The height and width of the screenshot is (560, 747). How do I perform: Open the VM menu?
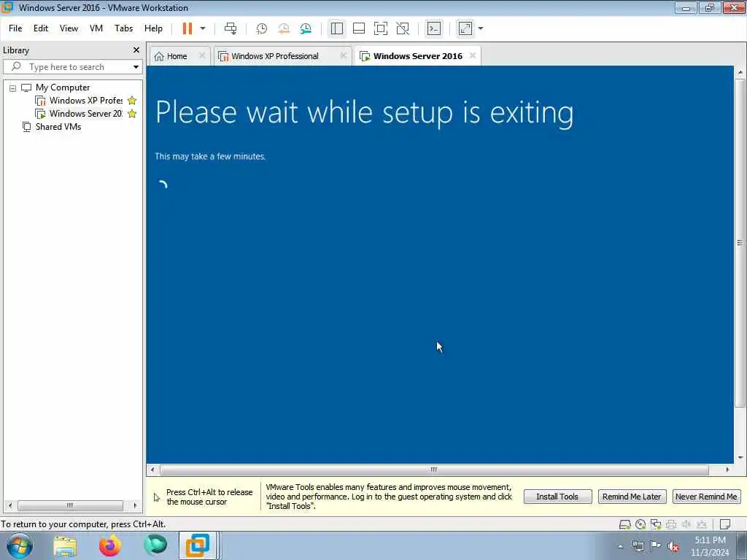[96, 28]
